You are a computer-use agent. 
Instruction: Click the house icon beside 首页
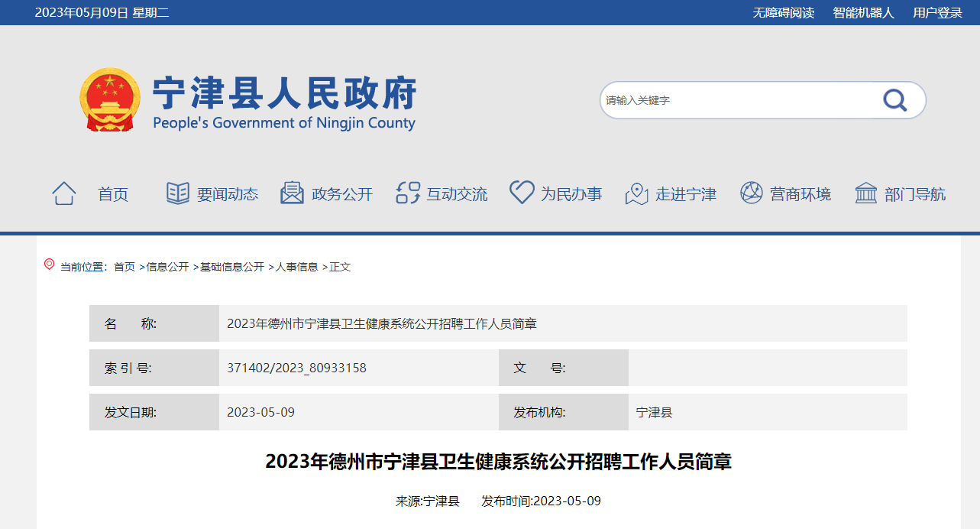64,193
